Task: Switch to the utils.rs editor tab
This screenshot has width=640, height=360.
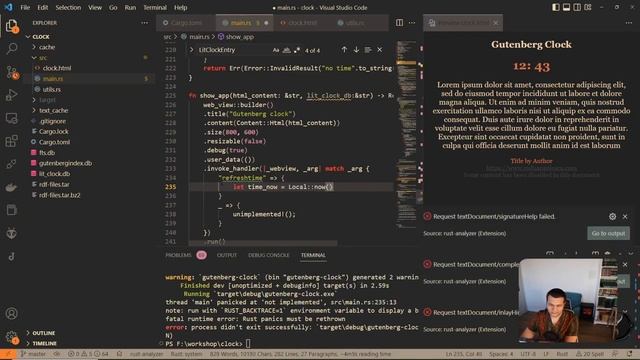Action: tap(354, 23)
